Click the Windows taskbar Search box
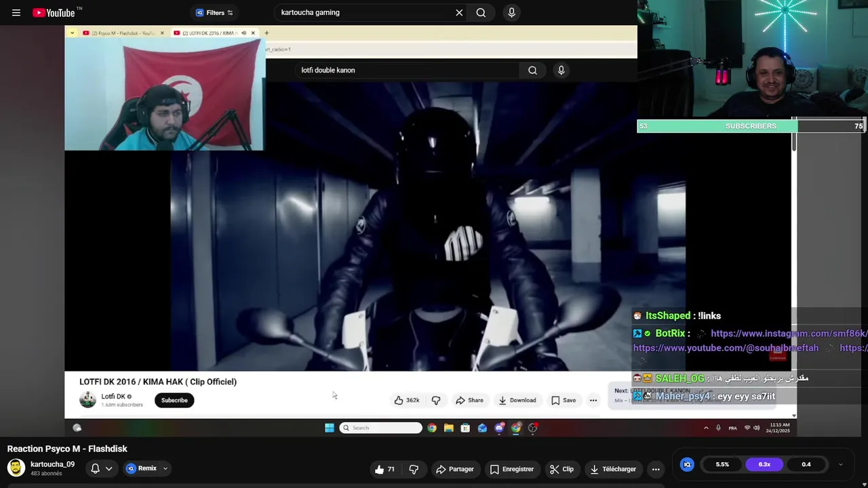The height and width of the screenshot is (488, 868). (380, 428)
